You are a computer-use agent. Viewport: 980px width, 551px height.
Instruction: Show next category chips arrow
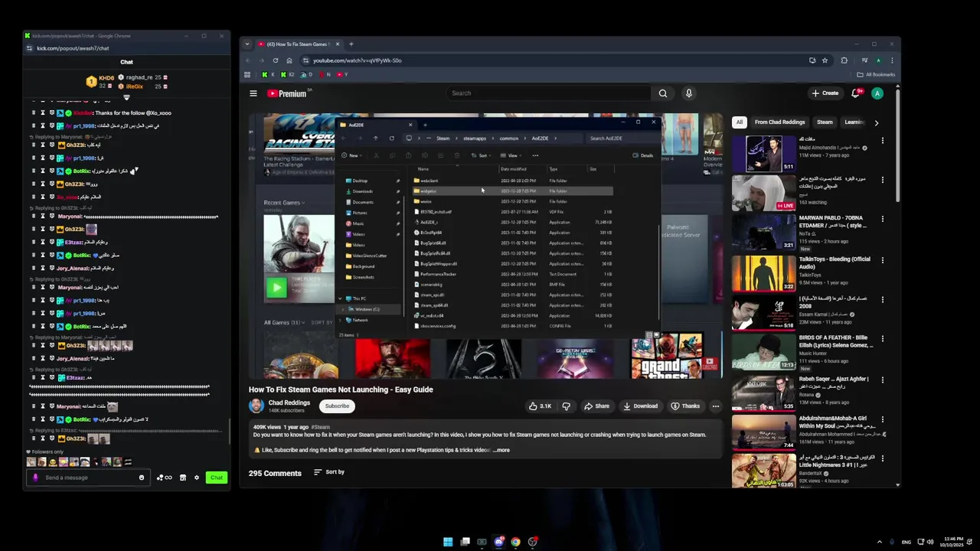(x=877, y=122)
